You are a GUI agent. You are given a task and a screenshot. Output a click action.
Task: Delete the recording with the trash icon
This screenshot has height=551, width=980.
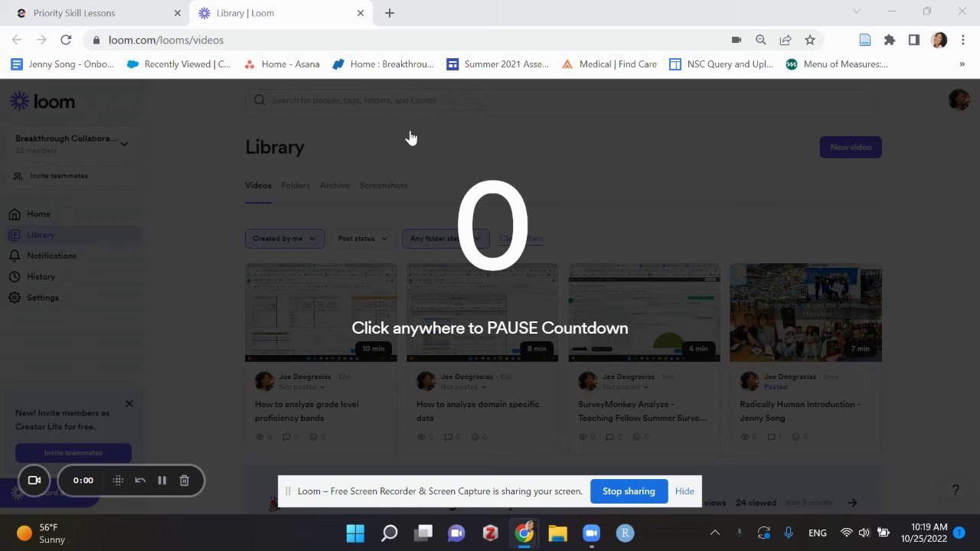[x=185, y=481]
